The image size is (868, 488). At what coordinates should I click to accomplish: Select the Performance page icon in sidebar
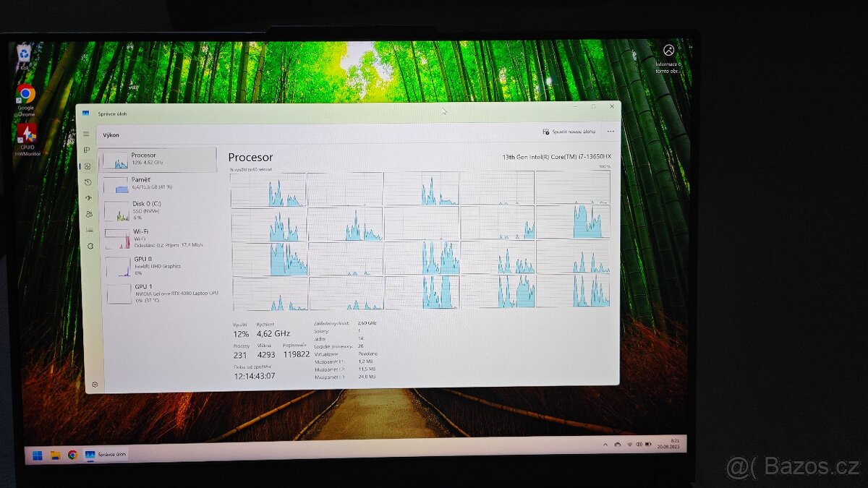click(88, 166)
